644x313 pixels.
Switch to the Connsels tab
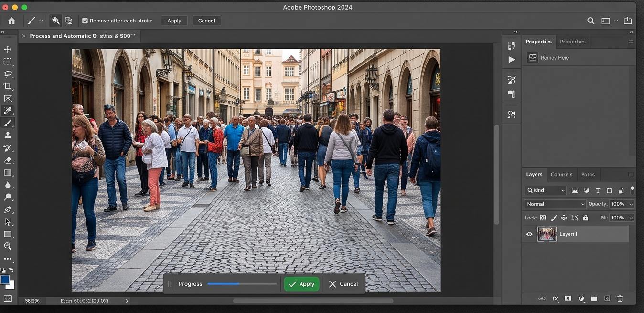pos(561,174)
